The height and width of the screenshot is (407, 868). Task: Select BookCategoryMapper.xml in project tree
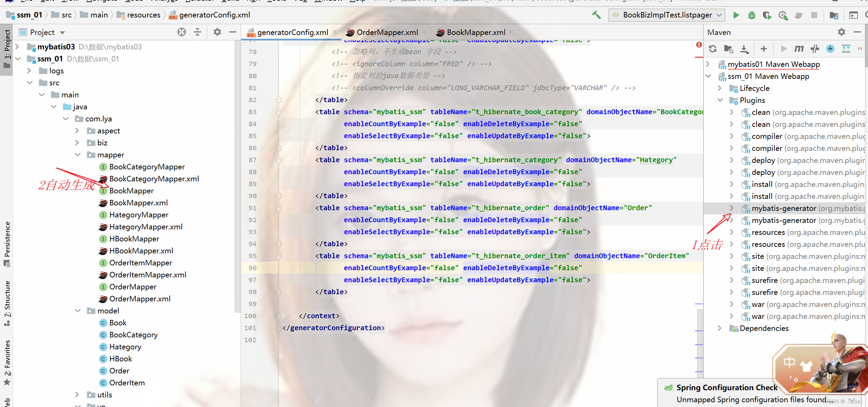coord(154,179)
